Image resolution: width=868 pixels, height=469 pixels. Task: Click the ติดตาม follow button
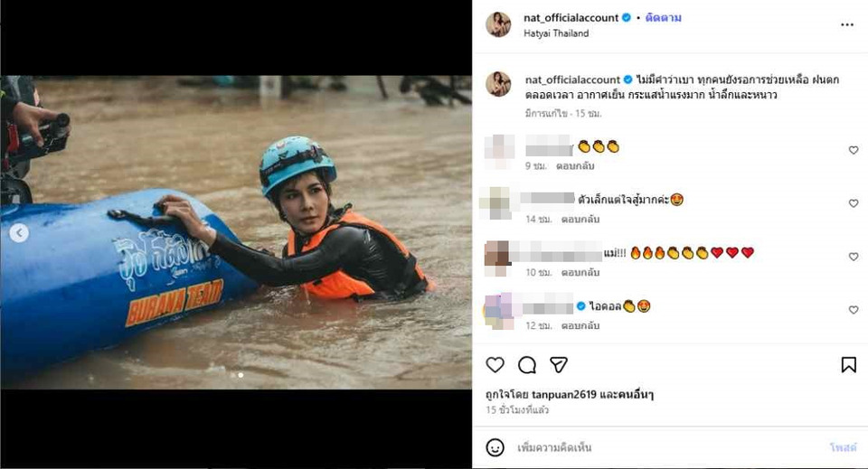[x=664, y=18]
